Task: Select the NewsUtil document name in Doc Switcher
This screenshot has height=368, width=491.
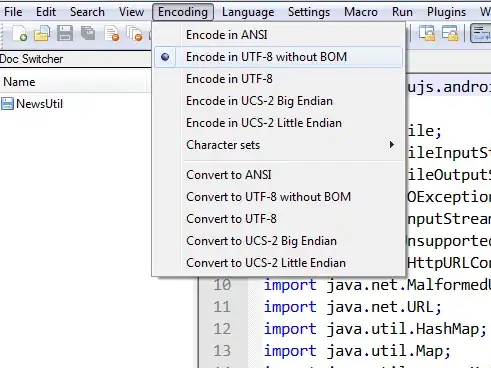Action: 39,104
